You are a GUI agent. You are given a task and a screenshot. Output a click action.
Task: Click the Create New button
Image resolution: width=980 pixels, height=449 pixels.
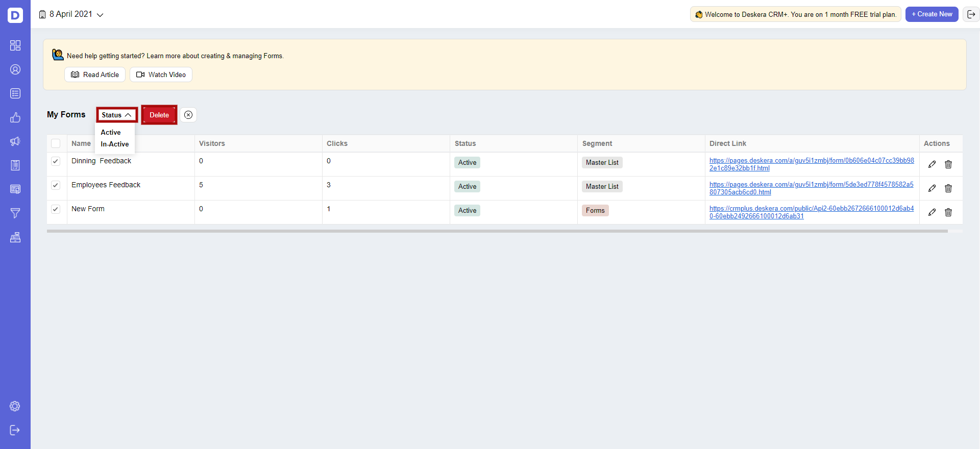click(x=932, y=14)
